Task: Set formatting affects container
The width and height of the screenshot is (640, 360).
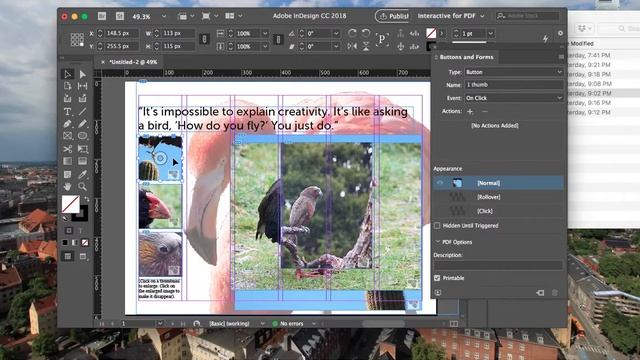Action: coord(69,231)
